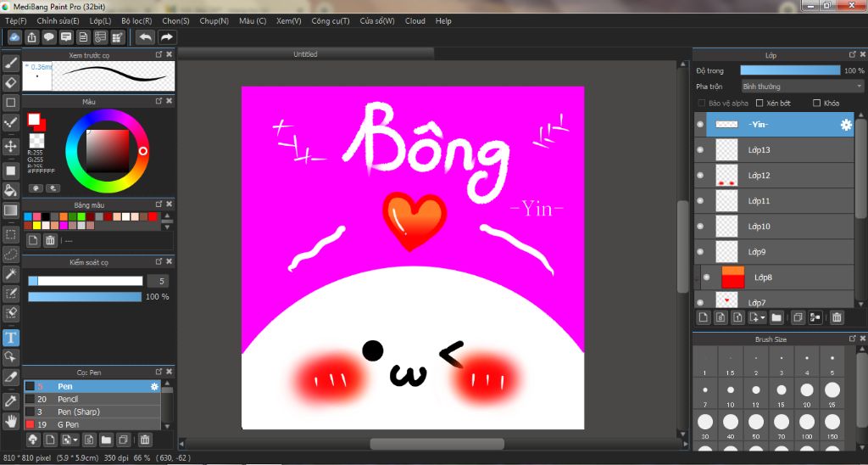
Task: Open settings gear of the Pen brush
Action: (x=154, y=386)
